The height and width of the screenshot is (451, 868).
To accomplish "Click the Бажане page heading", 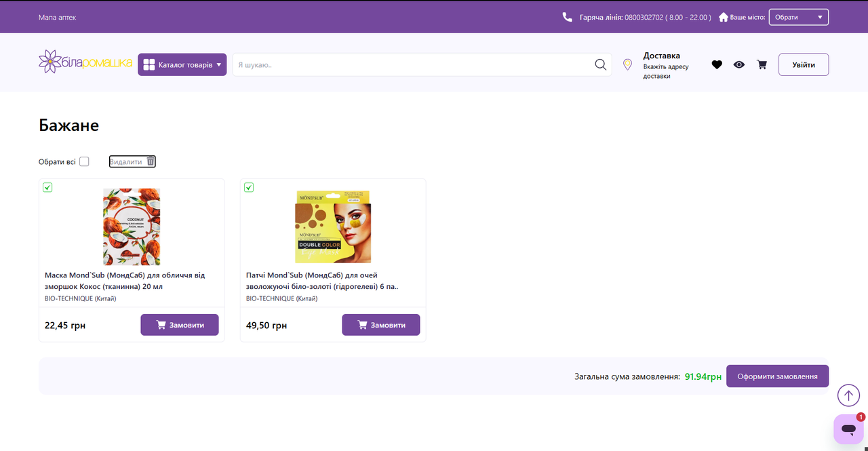I will [x=69, y=125].
